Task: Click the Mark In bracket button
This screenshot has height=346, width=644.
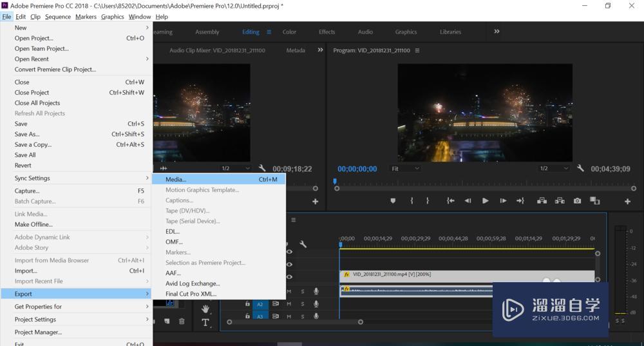Action: click(412, 201)
